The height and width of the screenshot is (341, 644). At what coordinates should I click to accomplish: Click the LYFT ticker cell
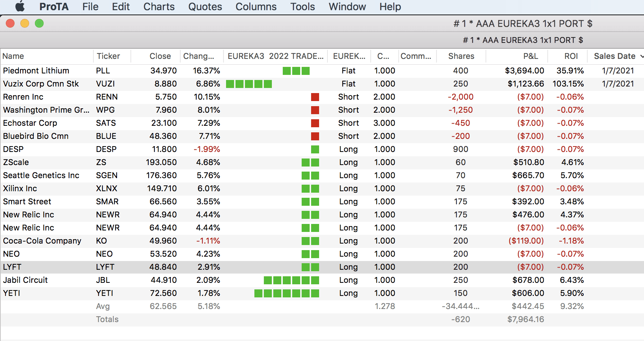click(x=105, y=267)
